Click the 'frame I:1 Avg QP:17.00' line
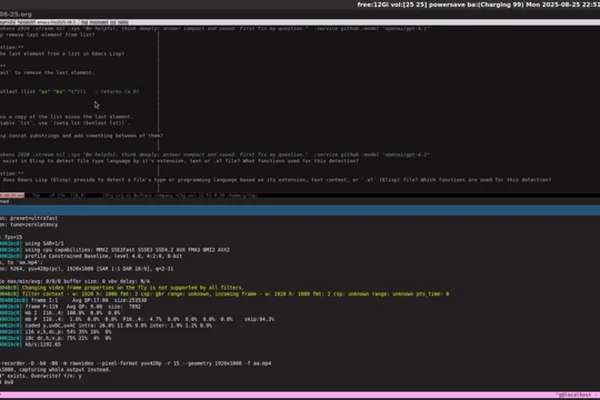The width and height of the screenshot is (600, 400). [73, 300]
